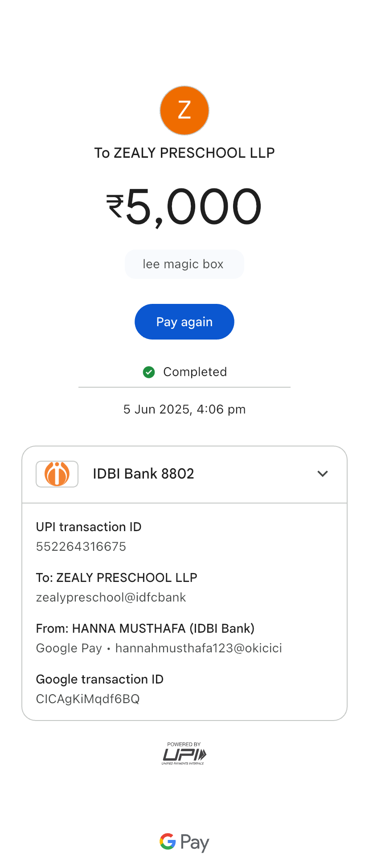The height and width of the screenshot is (868, 369).
Task: Click the IDBI Bank 8802 account label
Action: (143, 474)
